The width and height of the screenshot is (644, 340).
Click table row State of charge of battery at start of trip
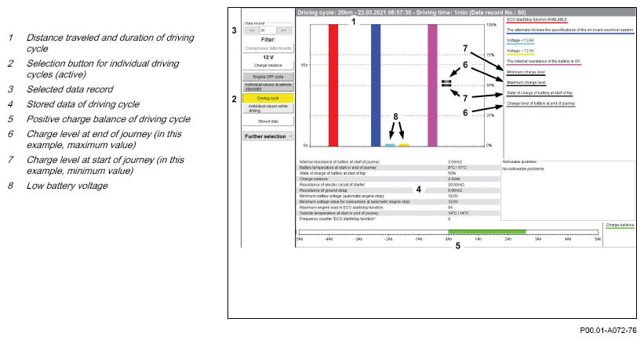398,173
